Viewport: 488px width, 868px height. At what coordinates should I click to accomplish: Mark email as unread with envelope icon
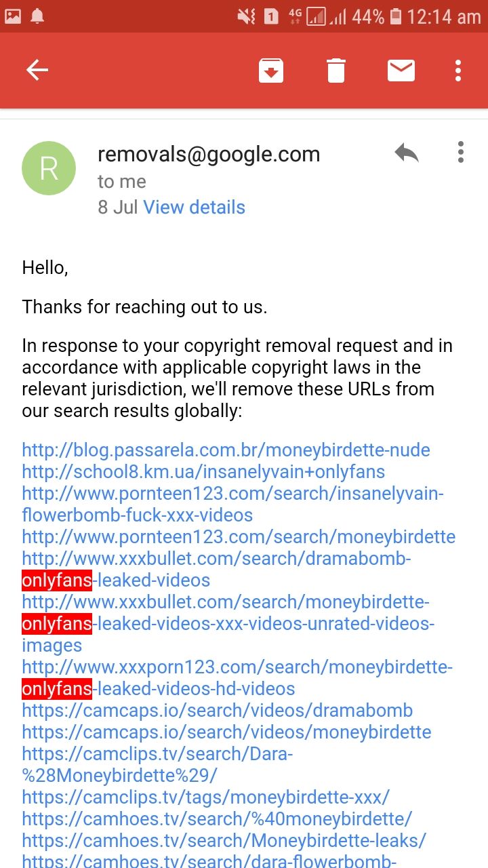[401, 70]
